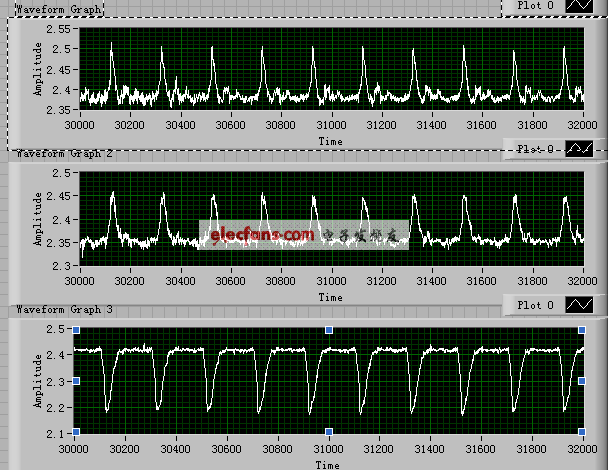Click the 'Amplitude' axis label of Waveform Graph 3
608x470 pixels.
[37, 381]
